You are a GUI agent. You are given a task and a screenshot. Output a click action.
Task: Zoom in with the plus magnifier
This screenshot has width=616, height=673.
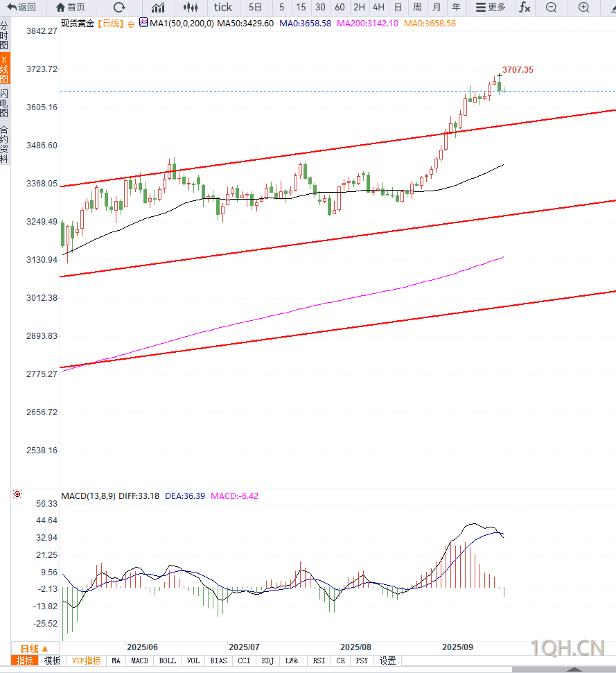click(x=583, y=8)
